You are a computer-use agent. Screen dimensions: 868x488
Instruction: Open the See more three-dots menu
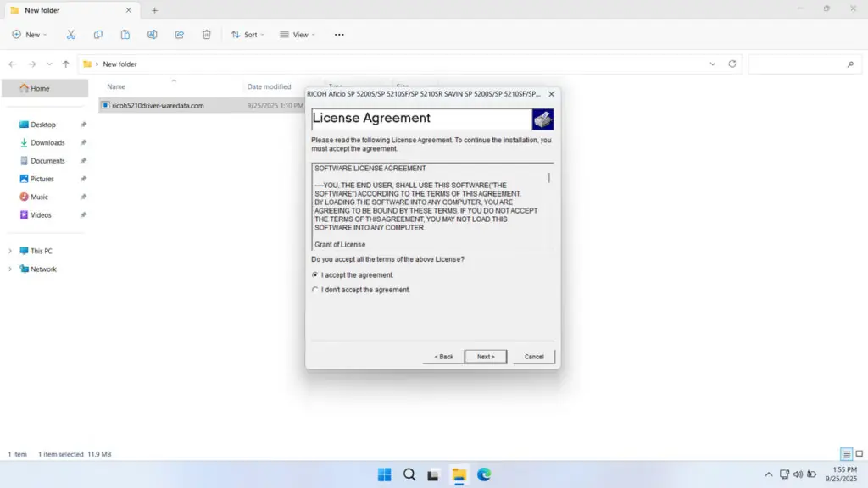click(x=339, y=34)
